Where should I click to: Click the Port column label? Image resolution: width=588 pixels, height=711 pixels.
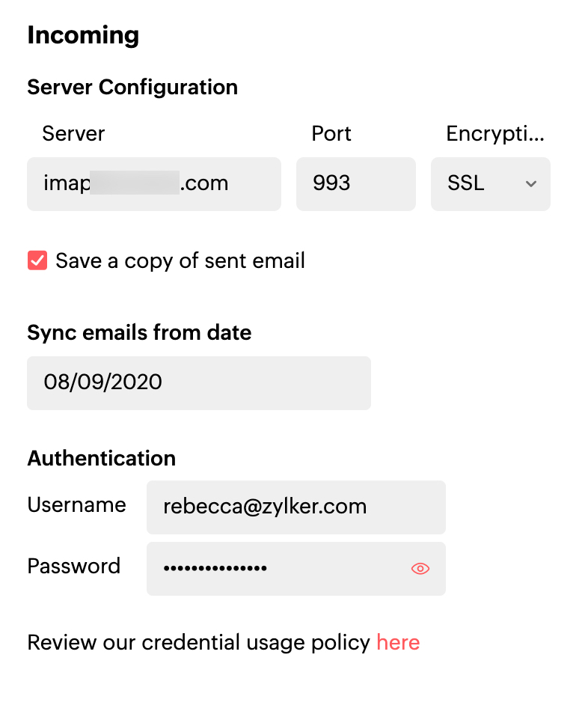click(x=331, y=134)
